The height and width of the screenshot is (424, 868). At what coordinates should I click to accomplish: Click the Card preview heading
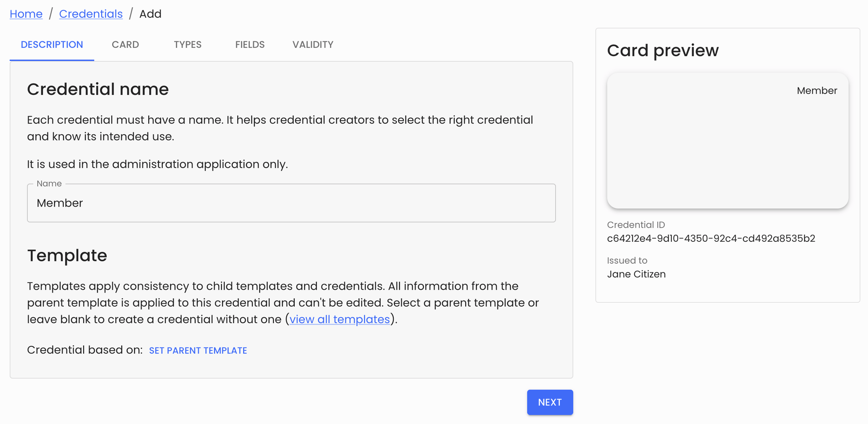(662, 51)
